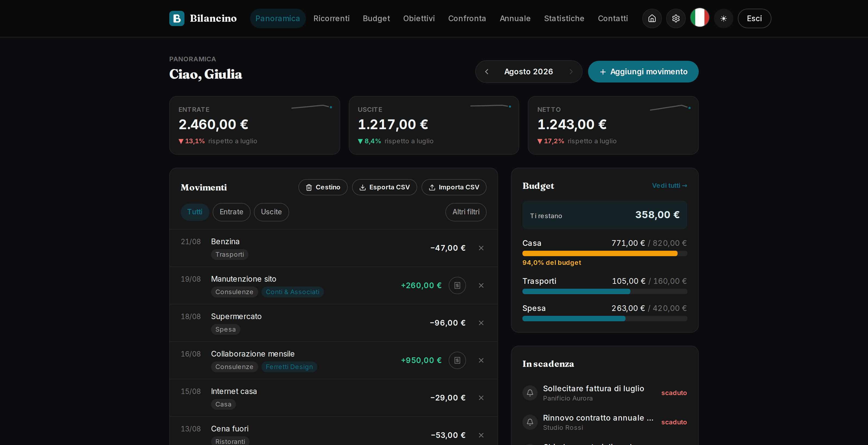Image resolution: width=868 pixels, height=445 pixels.
Task: Import movements with Importa CSV
Action: click(454, 187)
